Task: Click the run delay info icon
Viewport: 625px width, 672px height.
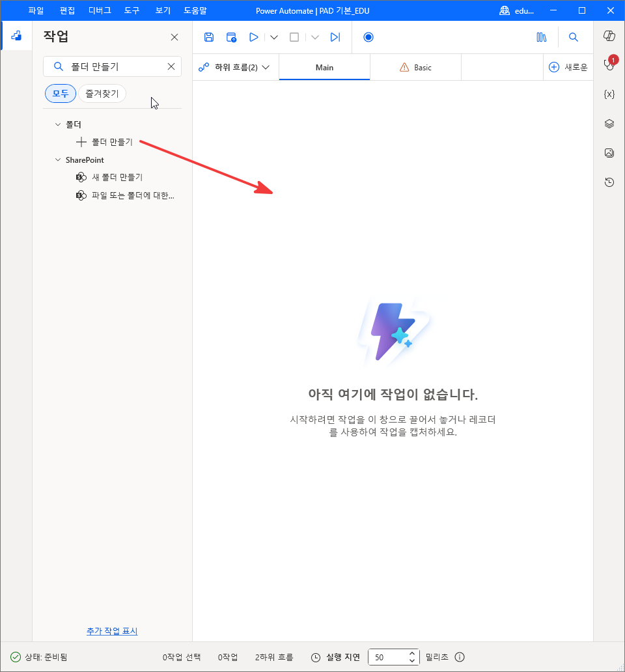Action: 460,657
